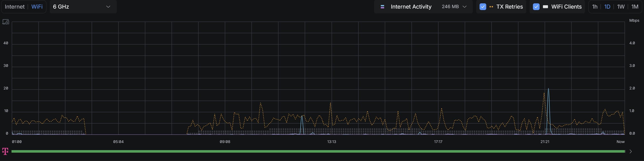
Task: Select the 1D time range
Action: coord(607,7)
